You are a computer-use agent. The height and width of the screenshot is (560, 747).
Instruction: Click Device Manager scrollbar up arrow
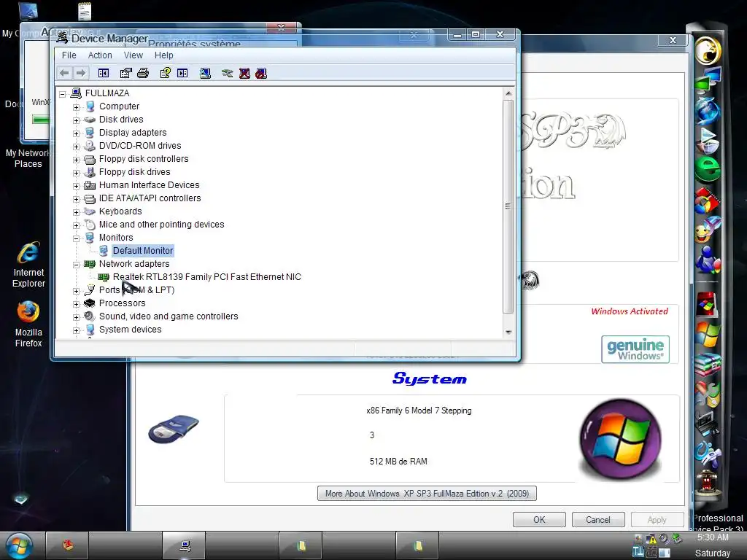(x=508, y=93)
